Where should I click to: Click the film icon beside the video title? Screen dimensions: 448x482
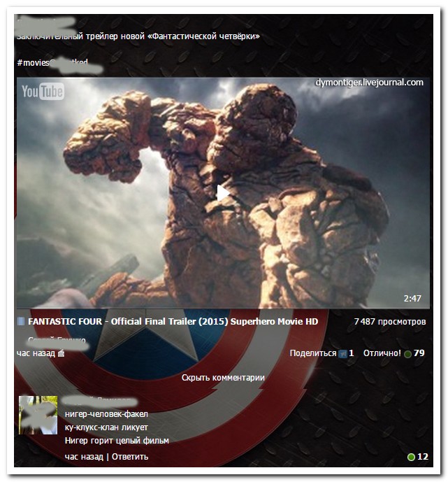[x=21, y=321]
